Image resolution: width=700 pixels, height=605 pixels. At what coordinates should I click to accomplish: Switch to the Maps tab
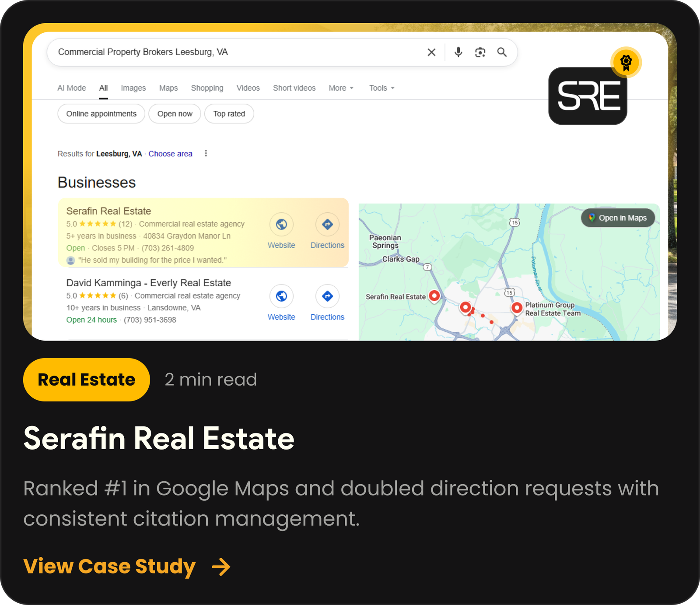click(x=168, y=88)
